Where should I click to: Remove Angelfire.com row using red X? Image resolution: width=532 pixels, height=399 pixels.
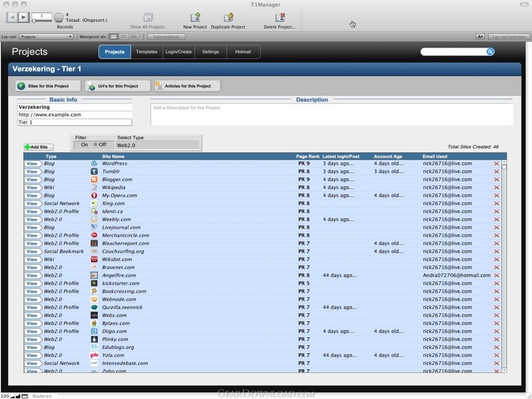[496, 275]
